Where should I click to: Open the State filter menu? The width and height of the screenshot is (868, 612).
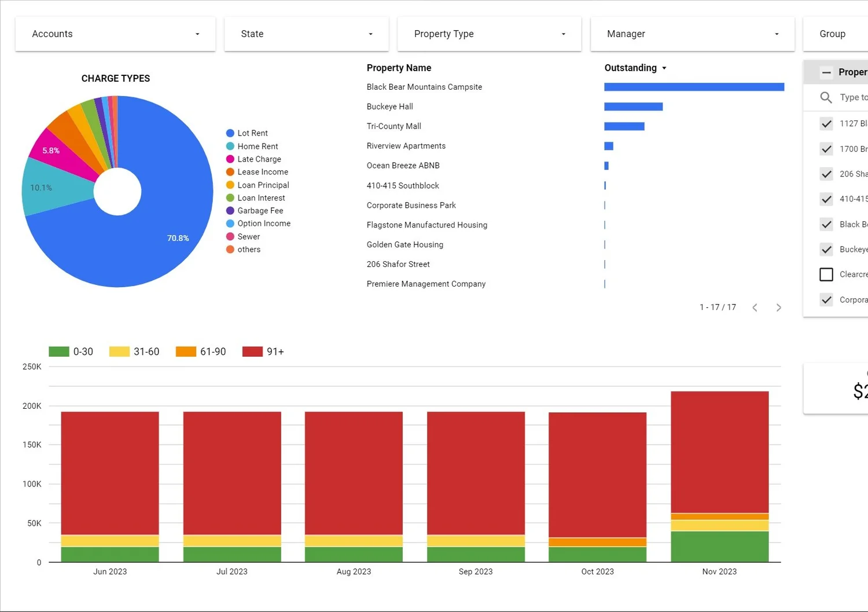370,34
